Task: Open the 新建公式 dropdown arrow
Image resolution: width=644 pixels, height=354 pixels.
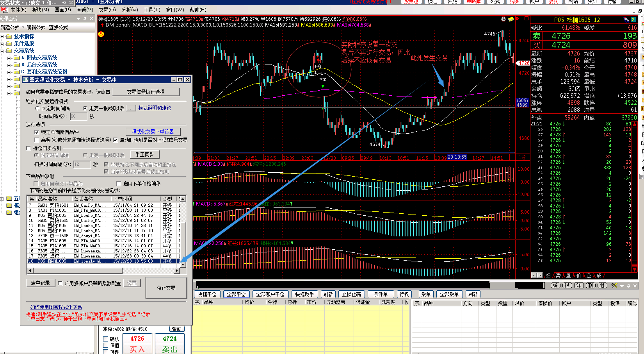Action: [23, 27]
